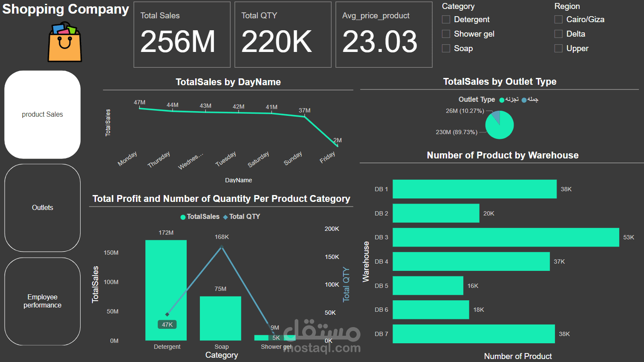Image resolution: width=644 pixels, height=362 pixels.
Task: Select the Shower gel 9M sales column
Action: [x=275, y=338]
